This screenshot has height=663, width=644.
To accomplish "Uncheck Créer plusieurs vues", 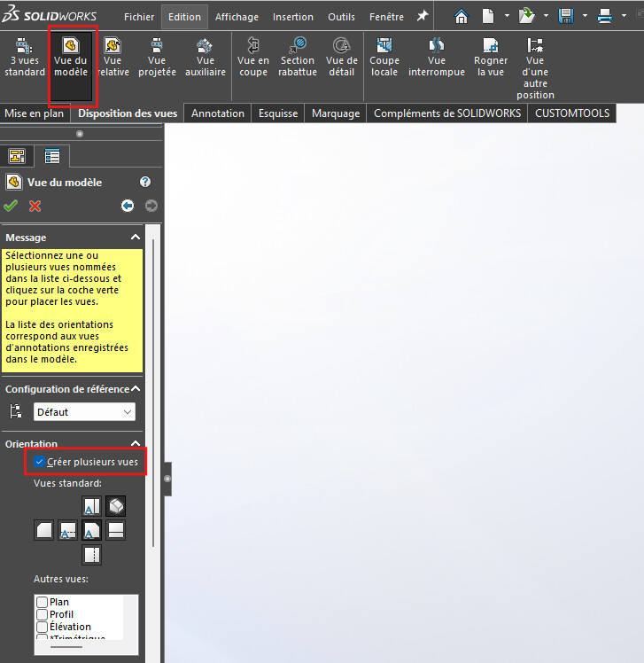I will tap(40, 462).
